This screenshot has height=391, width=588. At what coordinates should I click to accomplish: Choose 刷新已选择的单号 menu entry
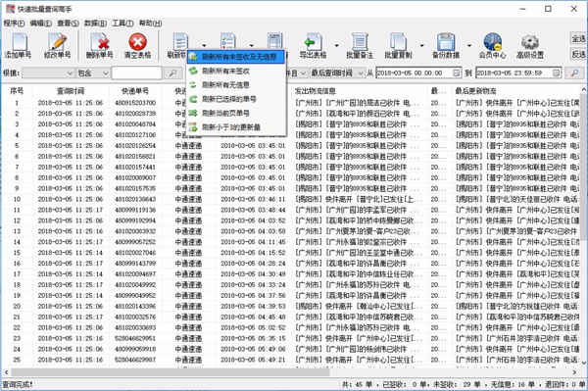[x=236, y=99]
